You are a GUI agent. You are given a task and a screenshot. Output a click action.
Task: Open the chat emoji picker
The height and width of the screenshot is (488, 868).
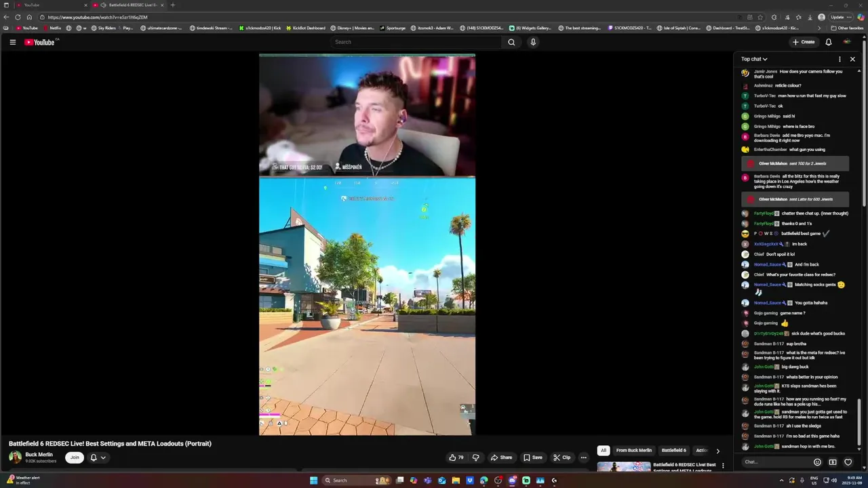coord(817,462)
